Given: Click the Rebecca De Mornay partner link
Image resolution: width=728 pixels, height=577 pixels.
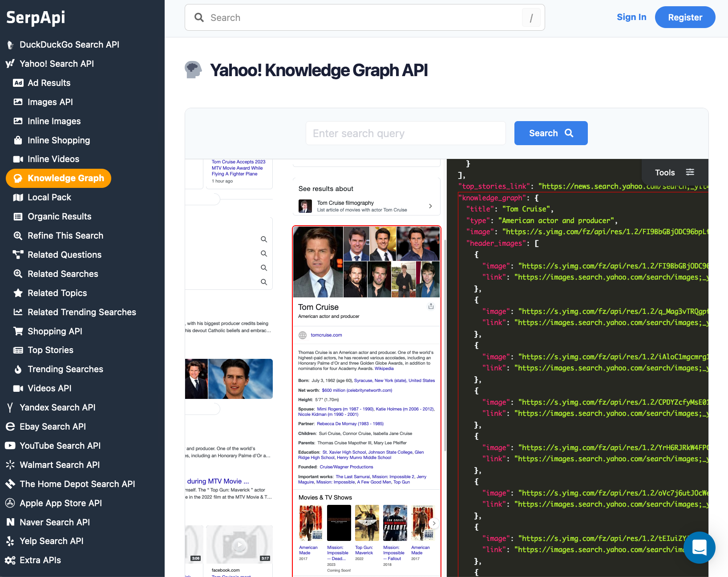Looking at the screenshot, I should click(350, 424).
